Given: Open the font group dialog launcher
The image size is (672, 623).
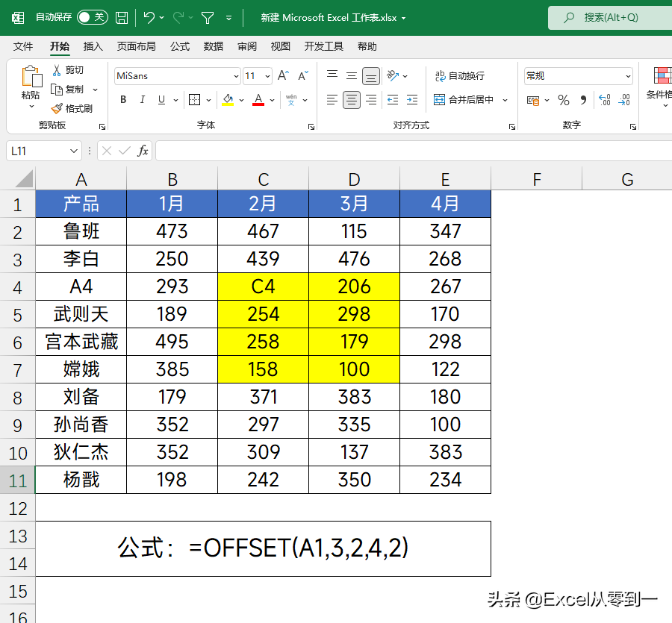Looking at the screenshot, I should pyautogui.click(x=311, y=127).
